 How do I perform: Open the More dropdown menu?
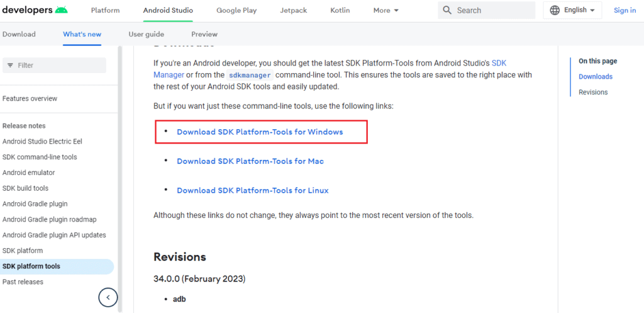pos(386,10)
